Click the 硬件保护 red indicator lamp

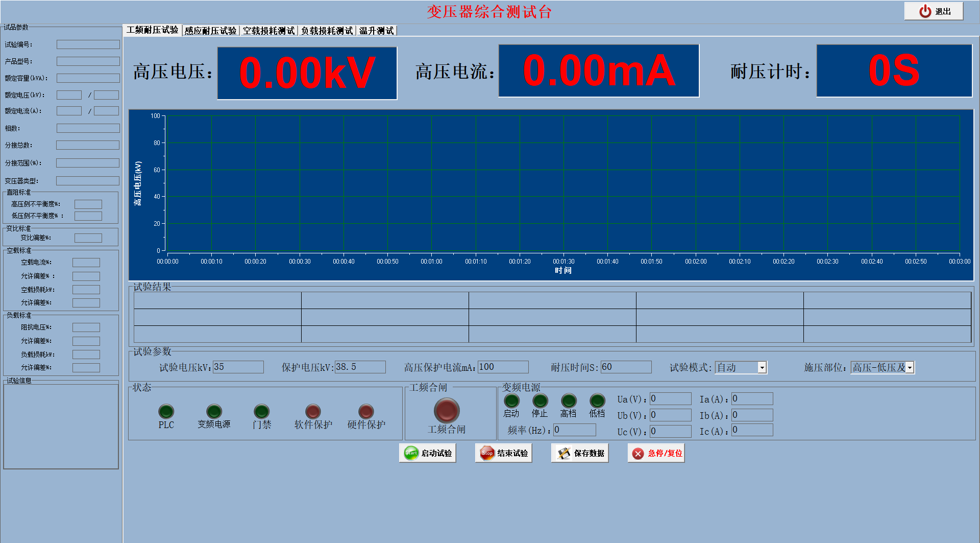[366, 411]
